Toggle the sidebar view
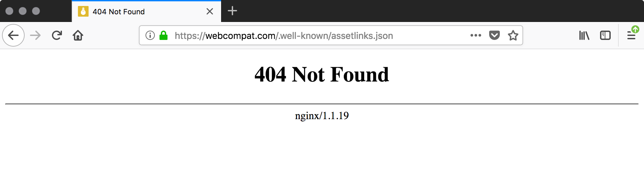The width and height of the screenshot is (644, 191). (x=605, y=35)
